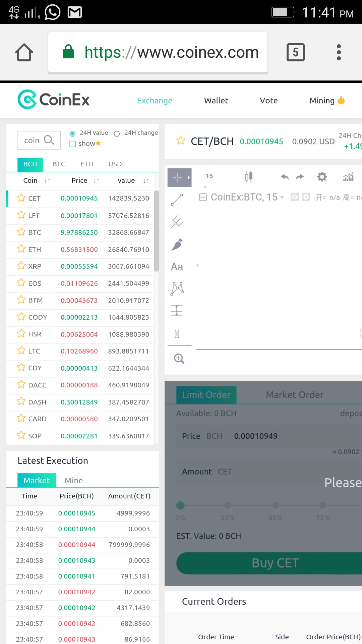Expand the cursor tool flyout arrow
The width and height of the screenshot is (362, 644).
coord(189,177)
